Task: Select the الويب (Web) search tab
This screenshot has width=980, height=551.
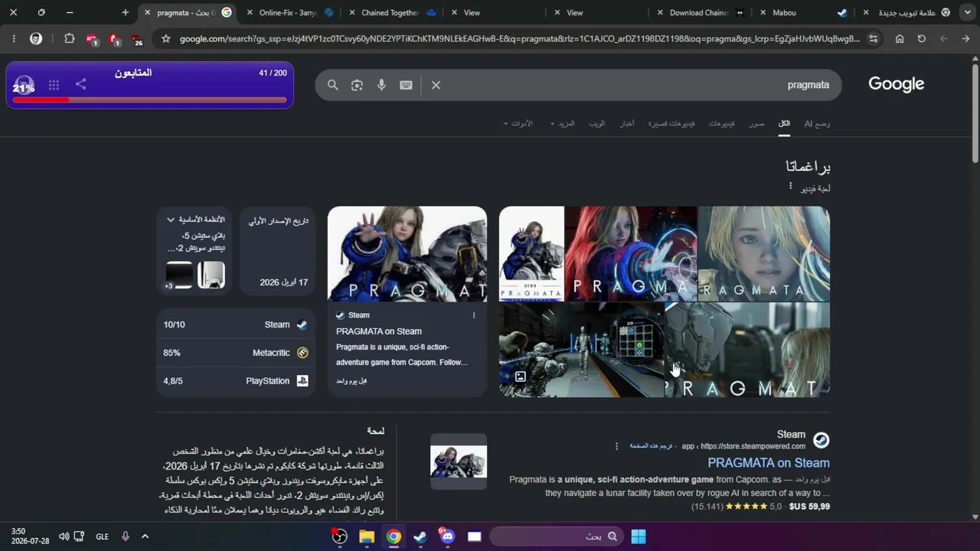Action: click(x=596, y=123)
